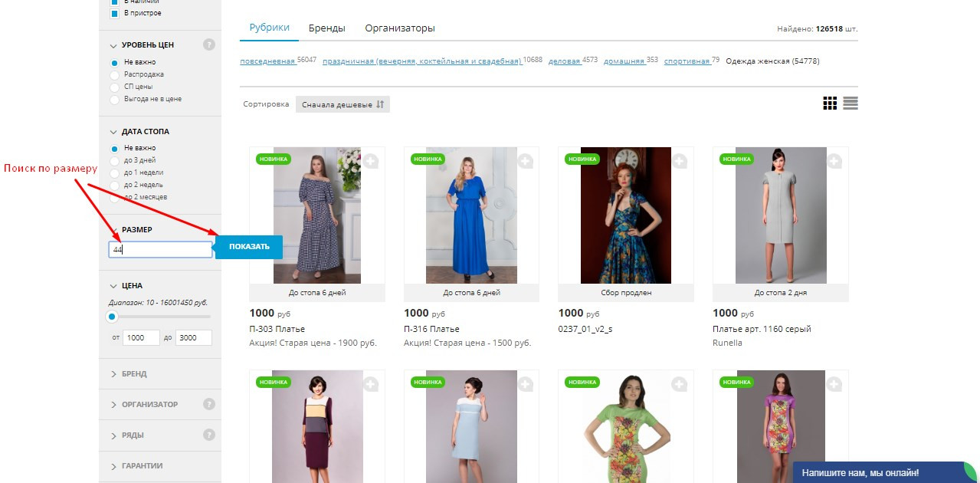Add first checkered dress to favorites plus icon

coord(371,161)
